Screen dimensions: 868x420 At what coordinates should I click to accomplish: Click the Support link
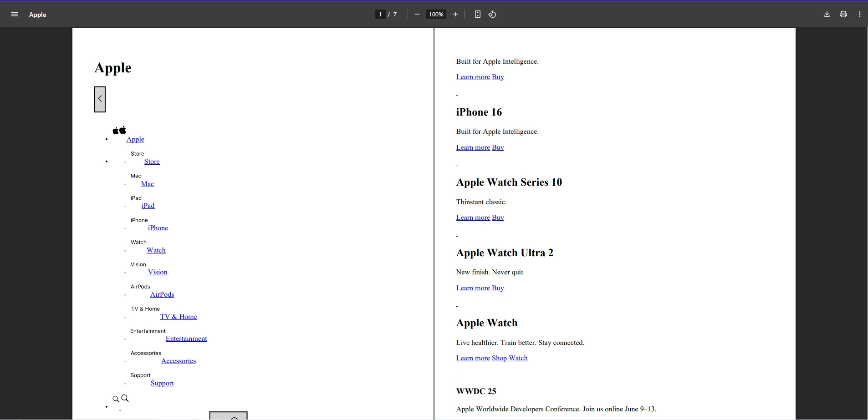(x=162, y=383)
